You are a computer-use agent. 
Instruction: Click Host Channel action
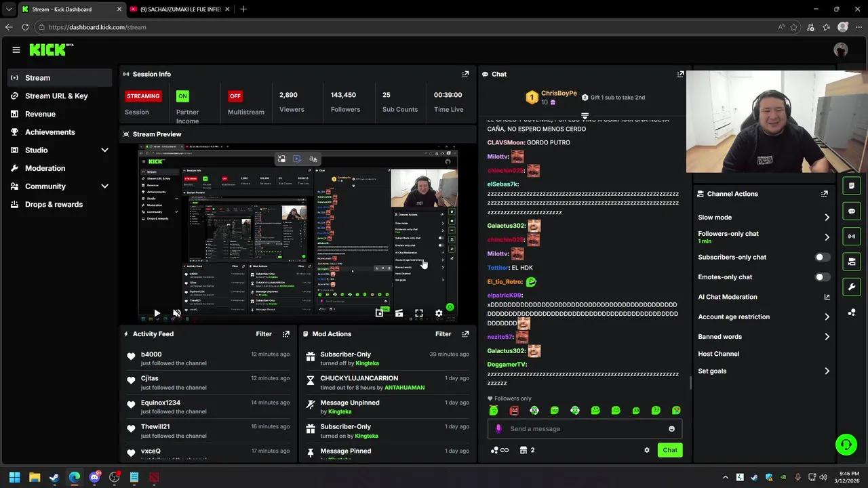719,354
